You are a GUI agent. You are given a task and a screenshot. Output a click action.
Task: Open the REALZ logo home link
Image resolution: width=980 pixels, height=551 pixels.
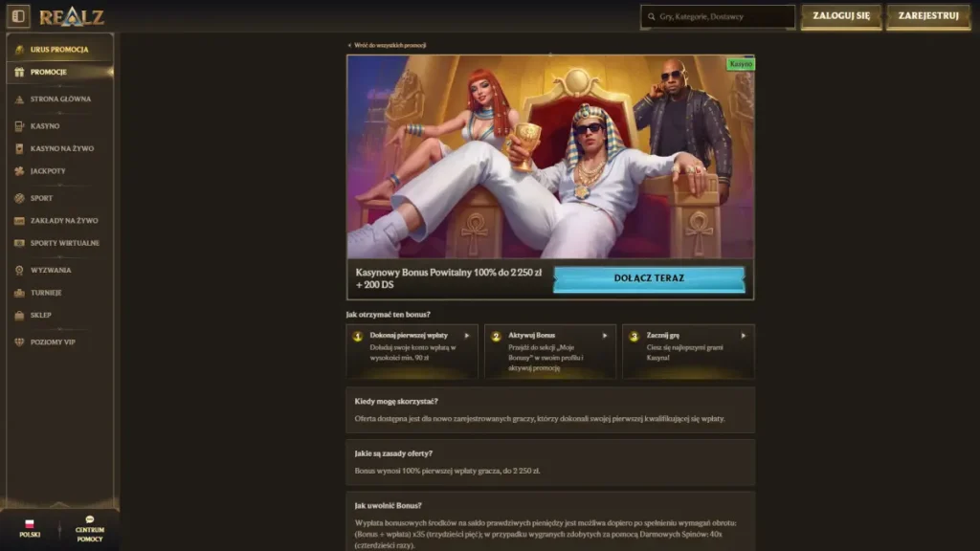click(71, 16)
